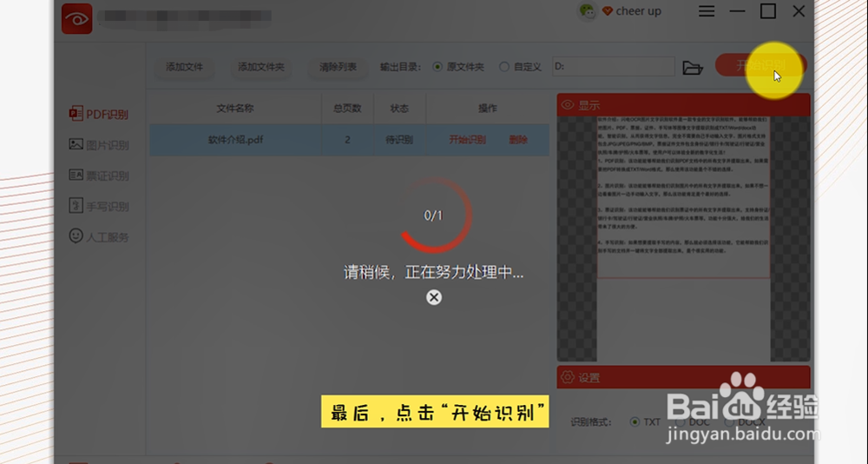Select 自定义 output directory option
Viewport: 868px width, 464px height.
coord(520,67)
